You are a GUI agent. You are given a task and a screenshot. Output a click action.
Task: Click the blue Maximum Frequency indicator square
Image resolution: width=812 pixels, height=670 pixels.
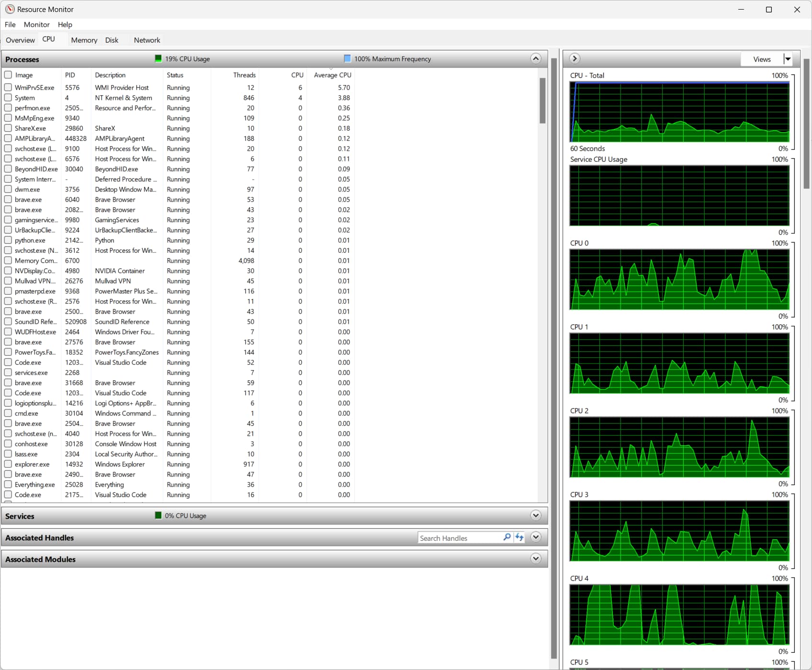pyautogui.click(x=348, y=58)
